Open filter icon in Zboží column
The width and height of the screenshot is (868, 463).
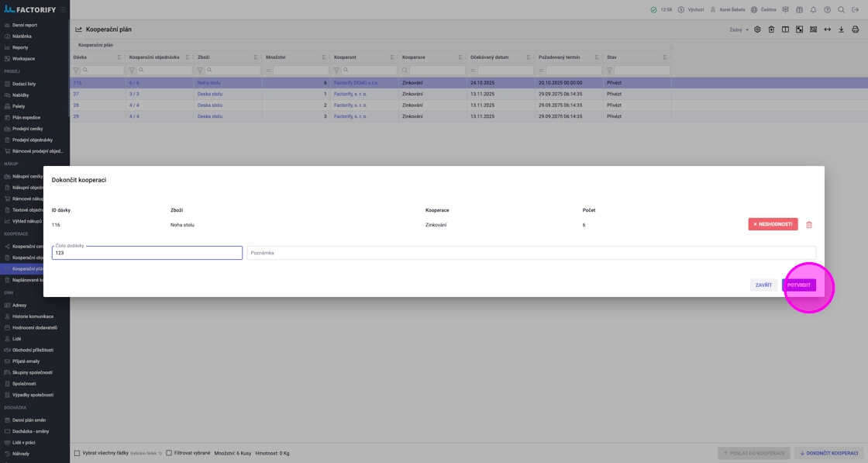coord(201,71)
